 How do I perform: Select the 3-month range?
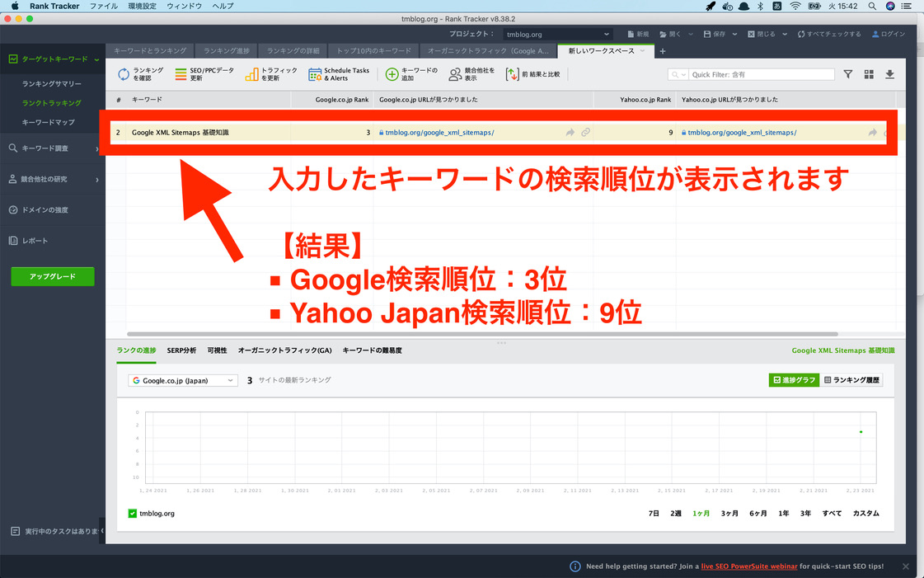pos(729,513)
